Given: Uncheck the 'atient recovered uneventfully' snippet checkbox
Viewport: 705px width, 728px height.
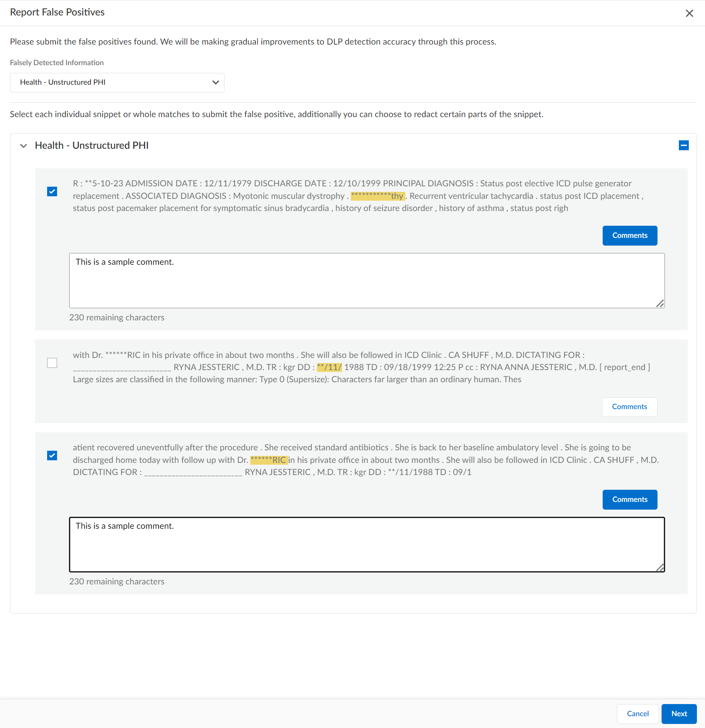Looking at the screenshot, I should click(52, 456).
